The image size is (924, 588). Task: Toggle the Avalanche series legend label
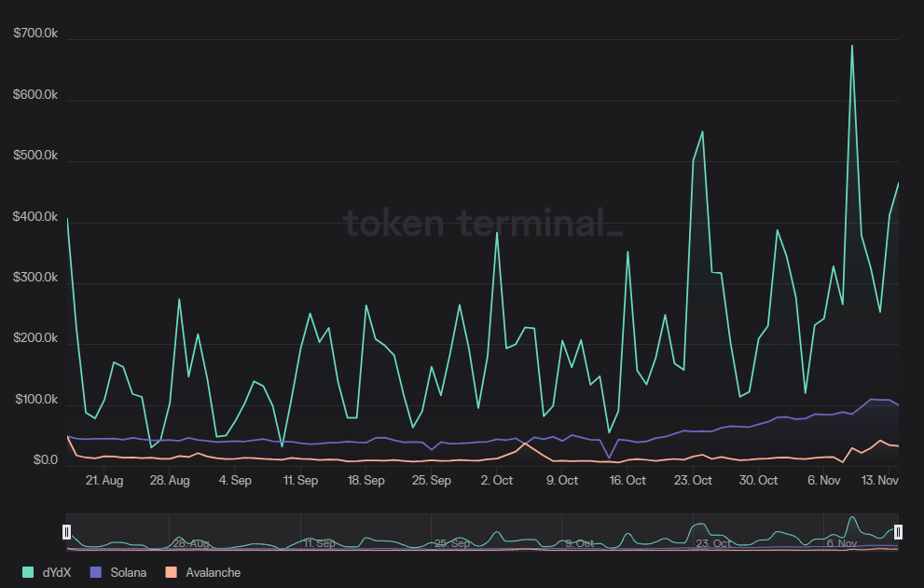point(213,572)
